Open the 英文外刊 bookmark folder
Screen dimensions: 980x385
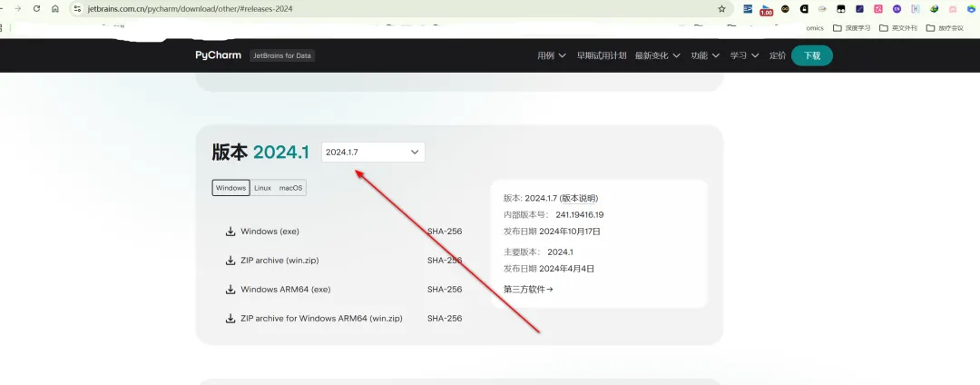coord(898,28)
